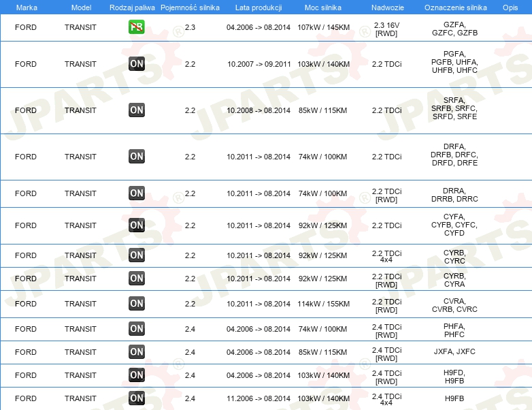
Task: Click the DRRA, DRRB, DRRC engine codes cell
Action: tap(454, 195)
